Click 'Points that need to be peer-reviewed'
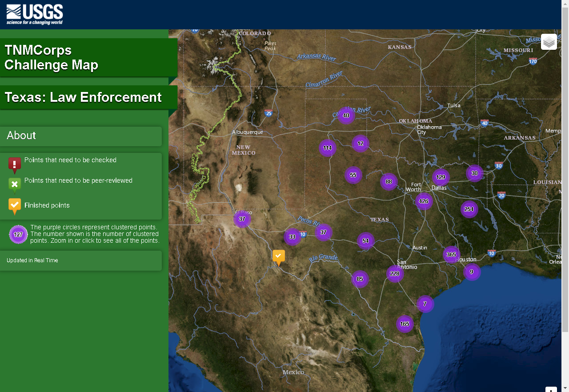Viewport: 569px width, 392px height. coord(78,180)
